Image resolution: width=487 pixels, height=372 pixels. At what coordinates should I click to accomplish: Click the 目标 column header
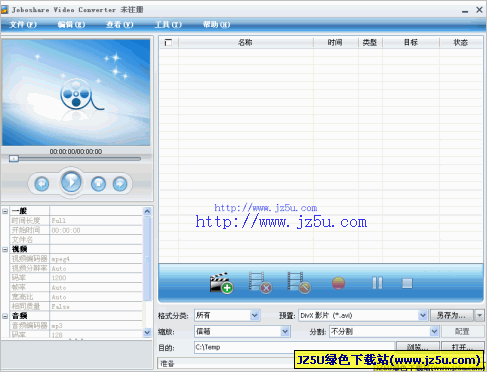411,43
